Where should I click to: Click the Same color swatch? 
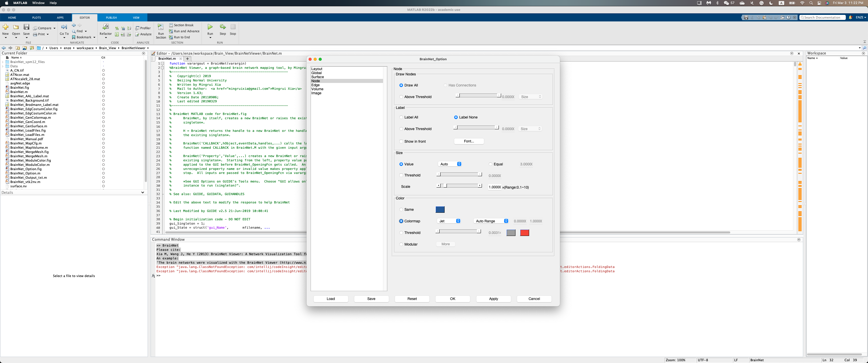click(440, 209)
